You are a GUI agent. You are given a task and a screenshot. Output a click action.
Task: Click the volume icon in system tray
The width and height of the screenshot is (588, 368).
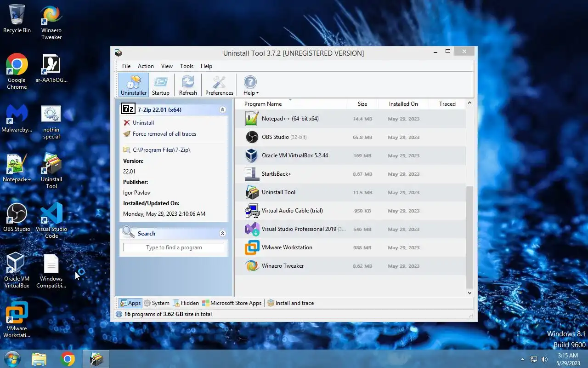[x=545, y=359]
